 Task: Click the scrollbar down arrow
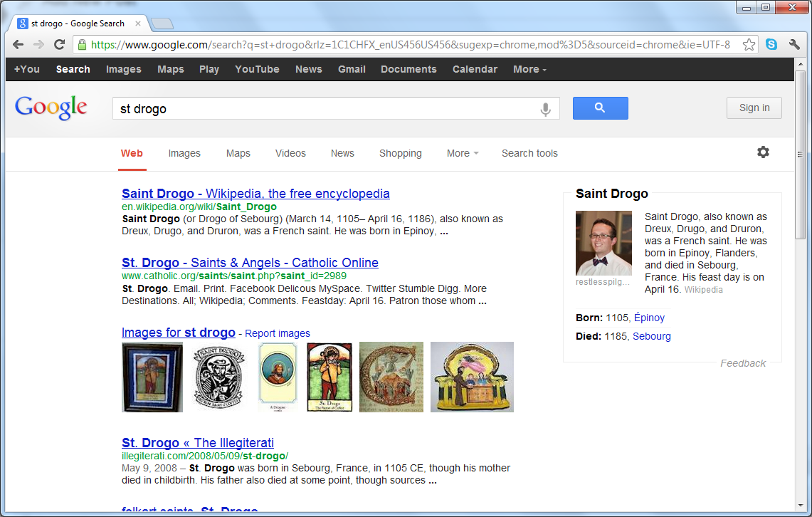pyautogui.click(x=800, y=505)
